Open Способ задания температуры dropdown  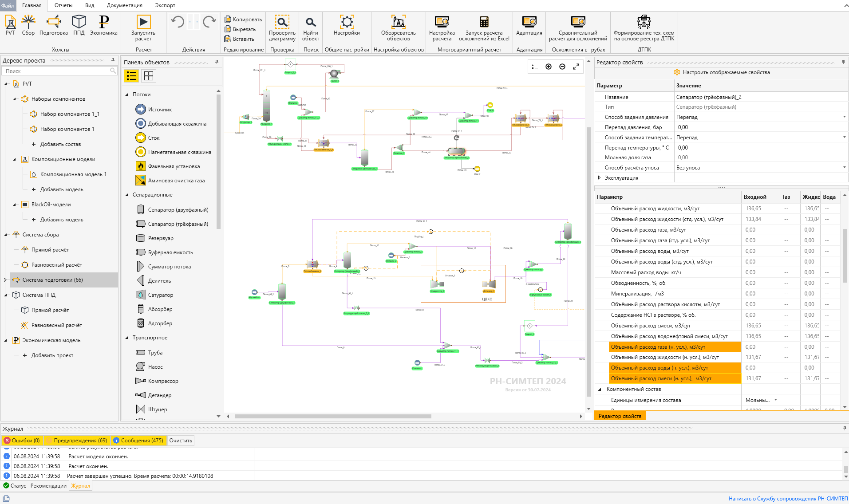[x=844, y=138]
